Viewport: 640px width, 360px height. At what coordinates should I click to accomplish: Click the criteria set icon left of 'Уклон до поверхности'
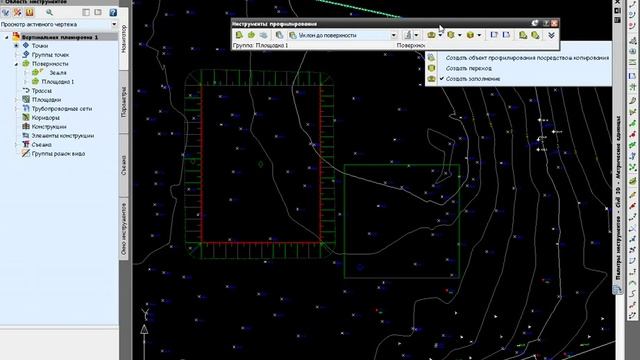coord(279,36)
